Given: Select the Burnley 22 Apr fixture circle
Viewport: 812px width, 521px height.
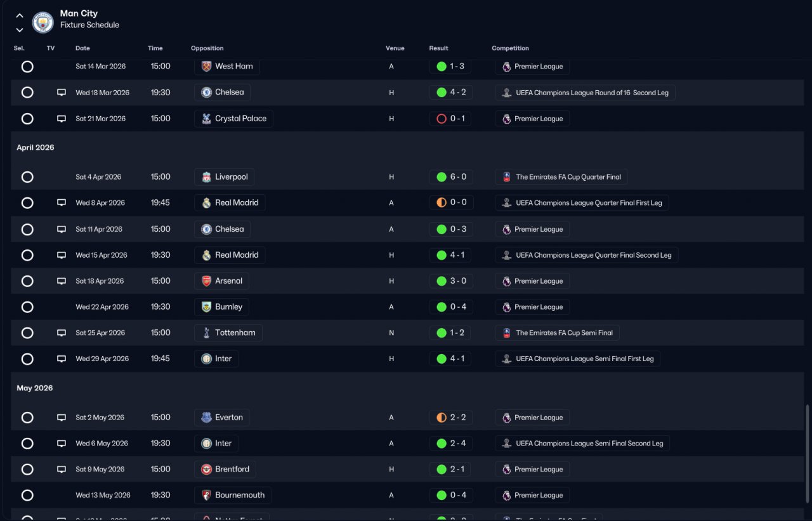Looking at the screenshot, I should (27, 307).
